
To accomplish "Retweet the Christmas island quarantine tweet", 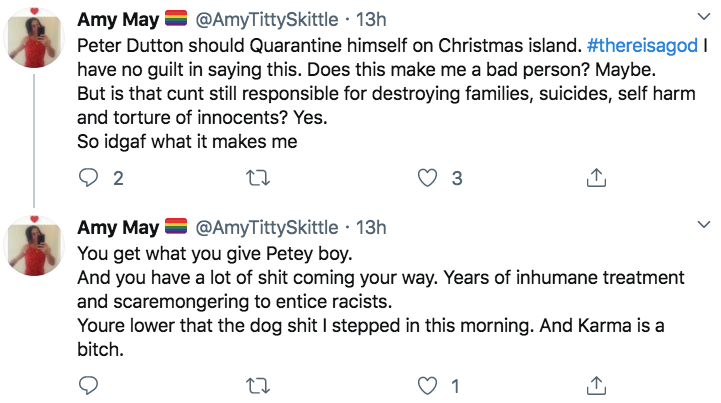I will pyautogui.click(x=260, y=179).
